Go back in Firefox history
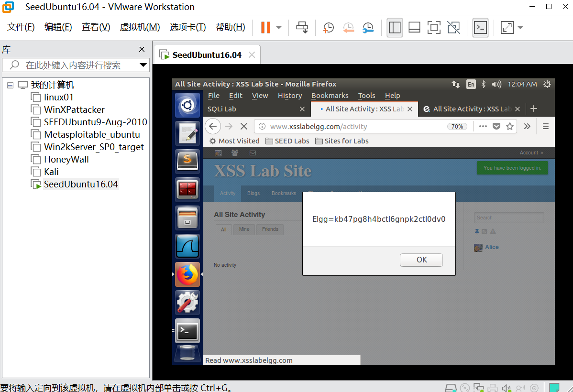This screenshot has width=573, height=392. [x=213, y=126]
